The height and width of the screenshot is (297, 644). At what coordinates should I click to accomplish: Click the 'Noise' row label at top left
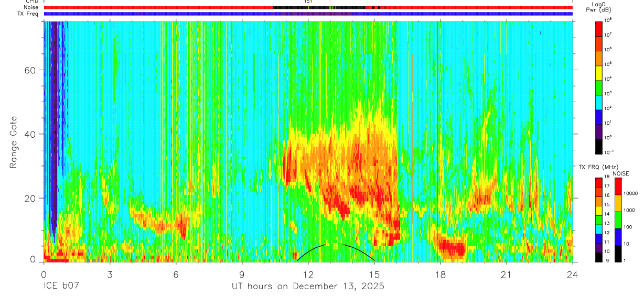[x=31, y=7]
